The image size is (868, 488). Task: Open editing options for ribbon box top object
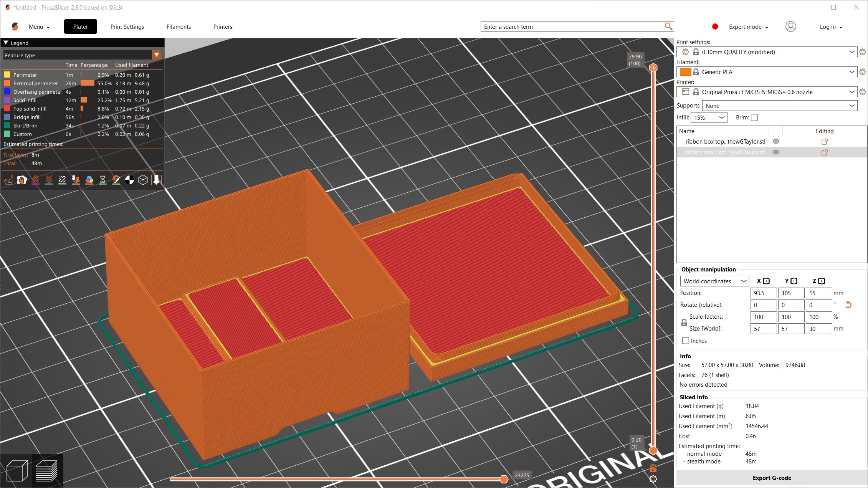point(824,142)
